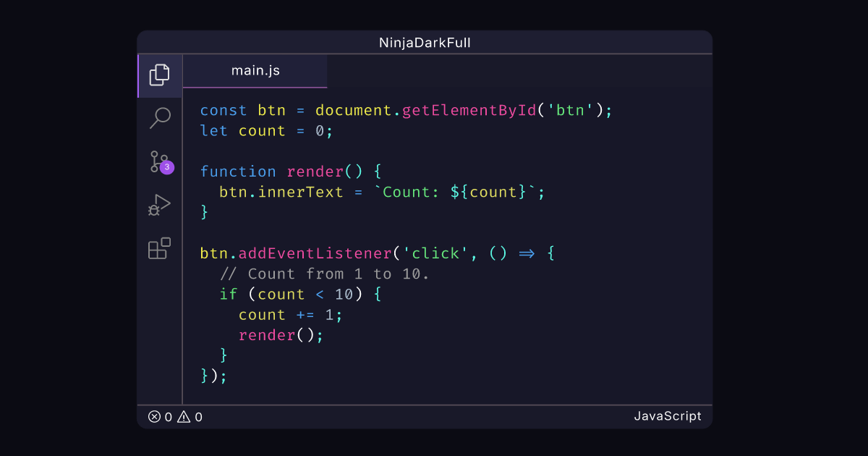Click the JavaScript language mode indicator
The width and height of the screenshot is (868, 456).
click(x=668, y=416)
